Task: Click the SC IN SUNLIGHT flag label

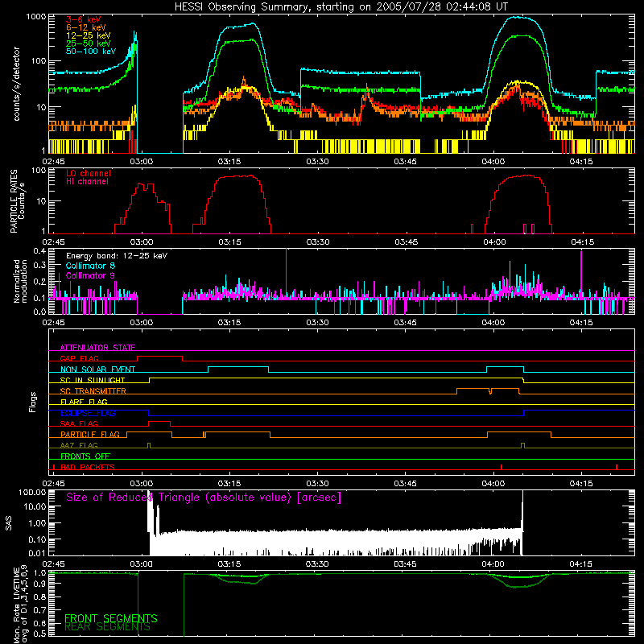Action: pos(93,380)
